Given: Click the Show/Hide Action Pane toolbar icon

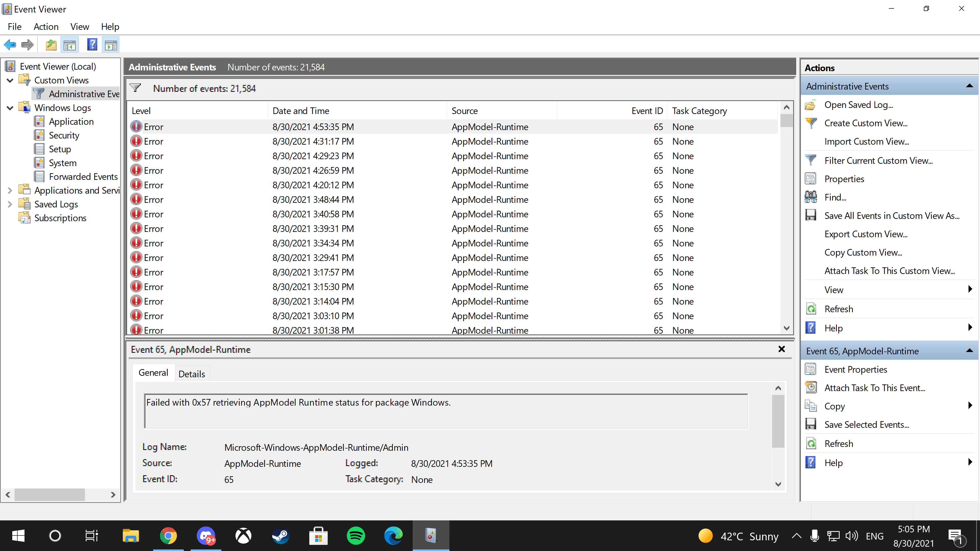Looking at the screenshot, I should pos(111,45).
